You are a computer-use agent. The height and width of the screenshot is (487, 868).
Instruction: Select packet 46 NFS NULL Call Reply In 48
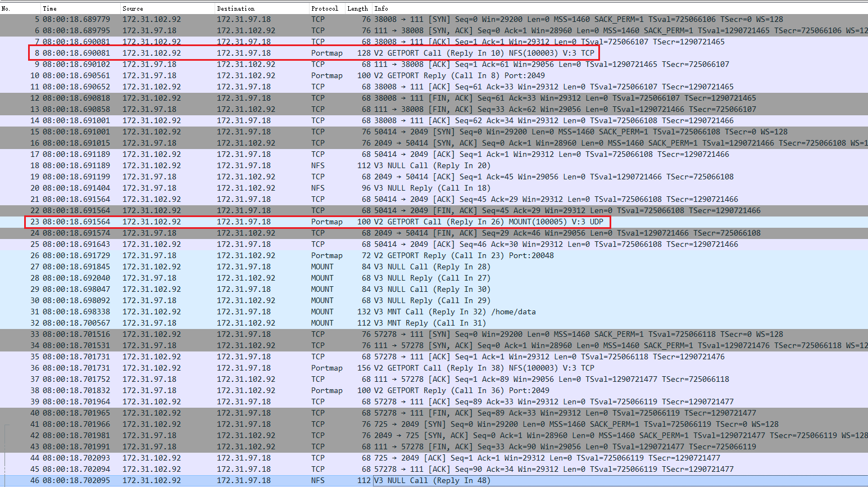434,480
